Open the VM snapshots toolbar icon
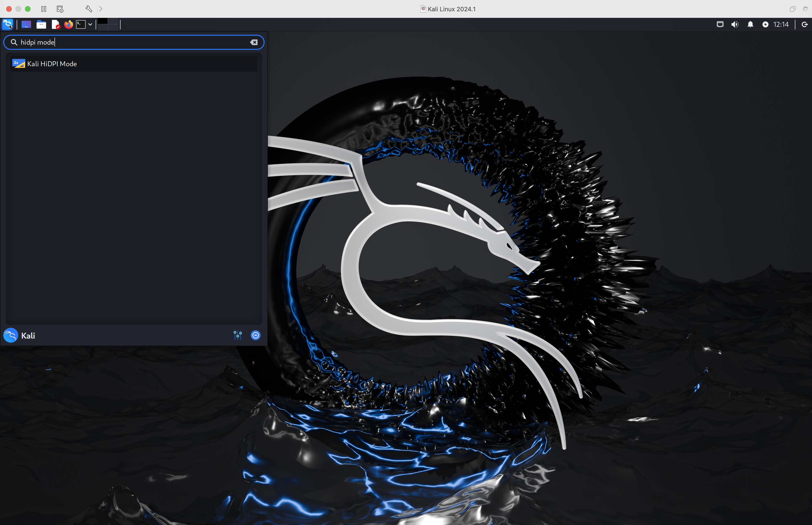This screenshot has width=812, height=525. pyautogui.click(x=60, y=9)
